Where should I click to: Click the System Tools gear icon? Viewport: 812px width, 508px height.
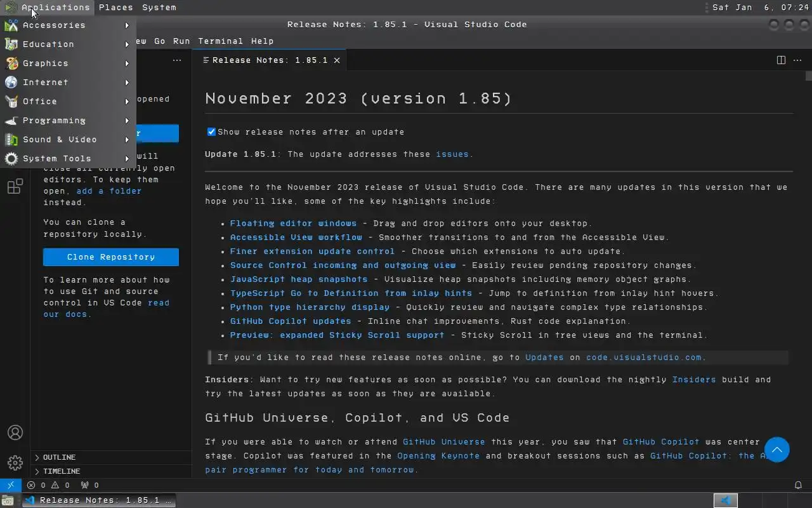11,159
